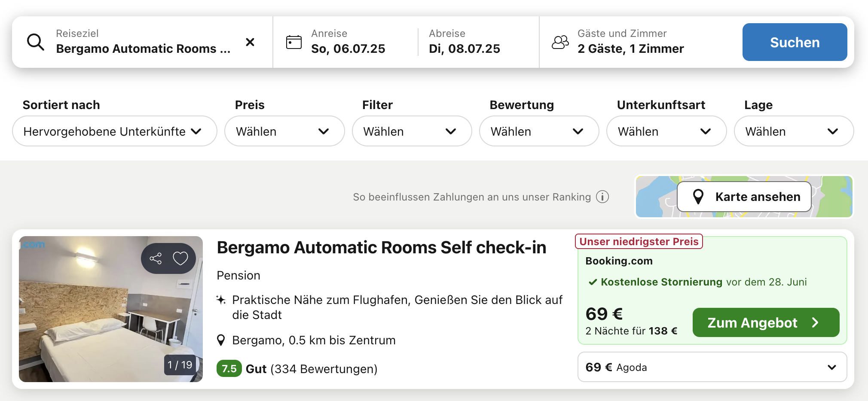Go to the offer via Zum Angebot
Screen dimensions: 868x401
(766, 322)
